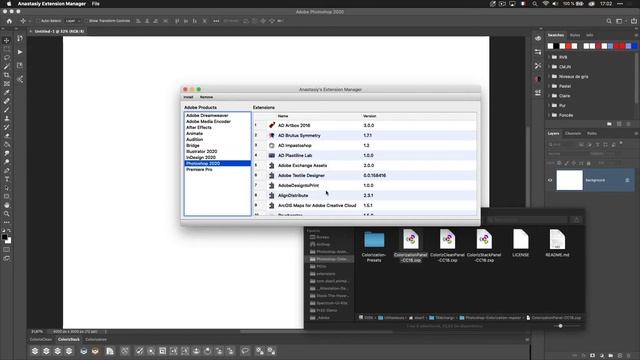Select the LICENSE file in Finder
This screenshot has width=640, height=360.
coord(520,243)
